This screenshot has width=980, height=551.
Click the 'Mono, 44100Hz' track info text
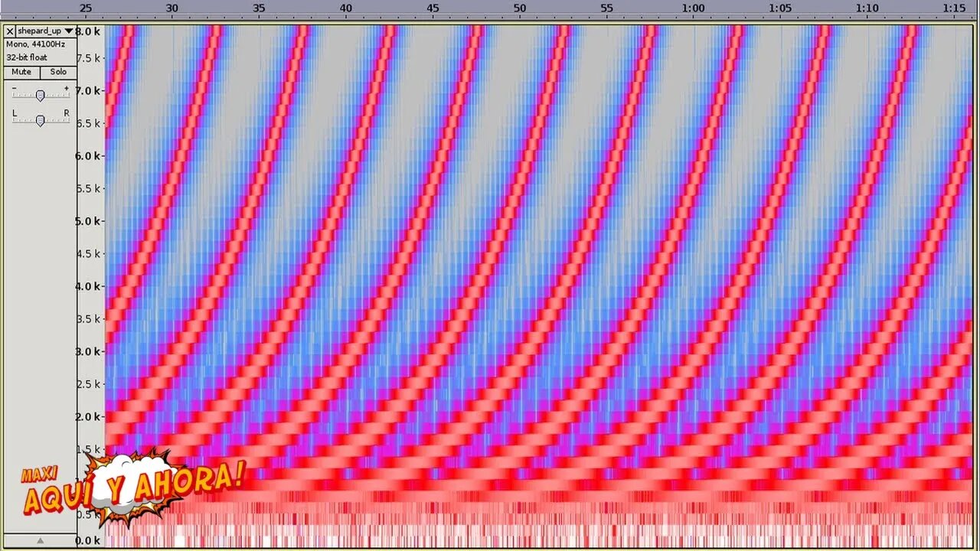[x=36, y=44]
